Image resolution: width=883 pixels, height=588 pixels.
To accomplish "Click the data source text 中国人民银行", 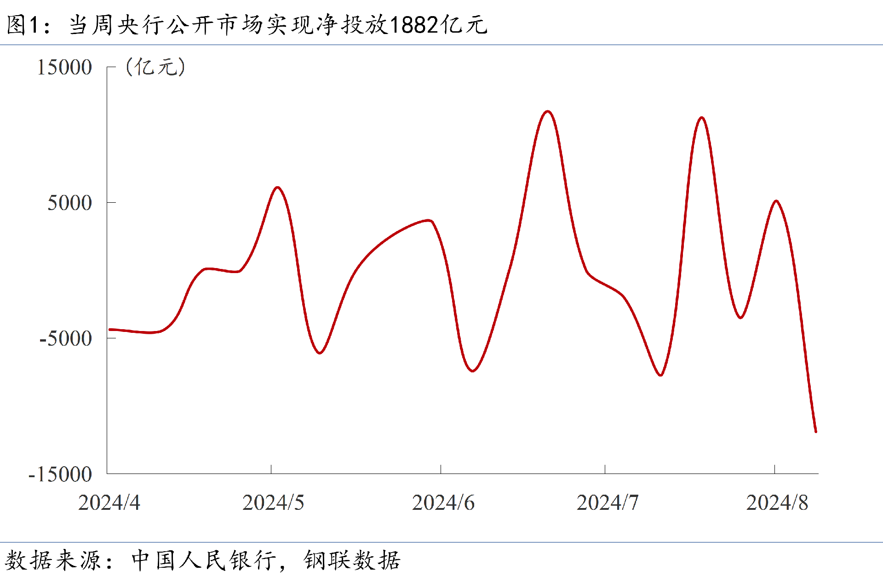I will (x=204, y=560).
